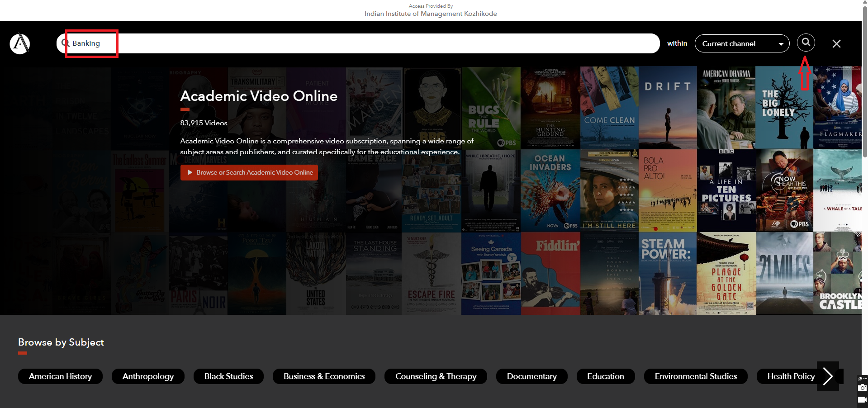Click the camera screenshot icon
Image resolution: width=868 pixels, height=408 pixels.
pos(862,388)
